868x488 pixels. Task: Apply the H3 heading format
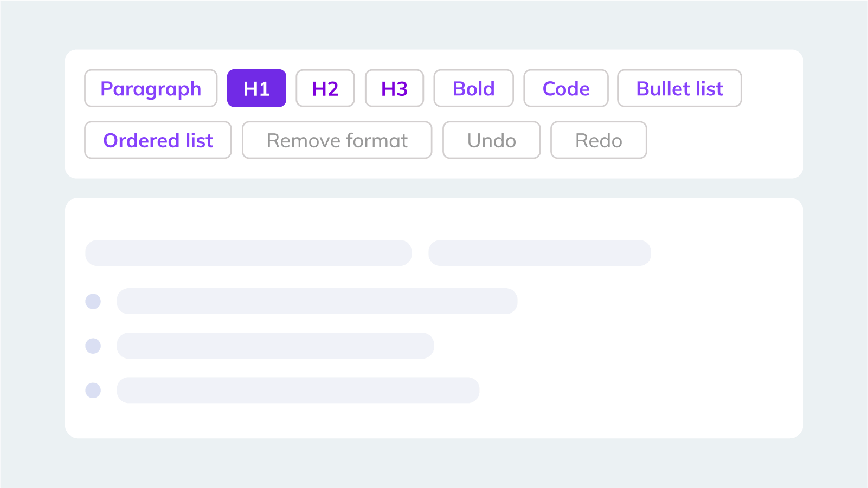click(394, 88)
